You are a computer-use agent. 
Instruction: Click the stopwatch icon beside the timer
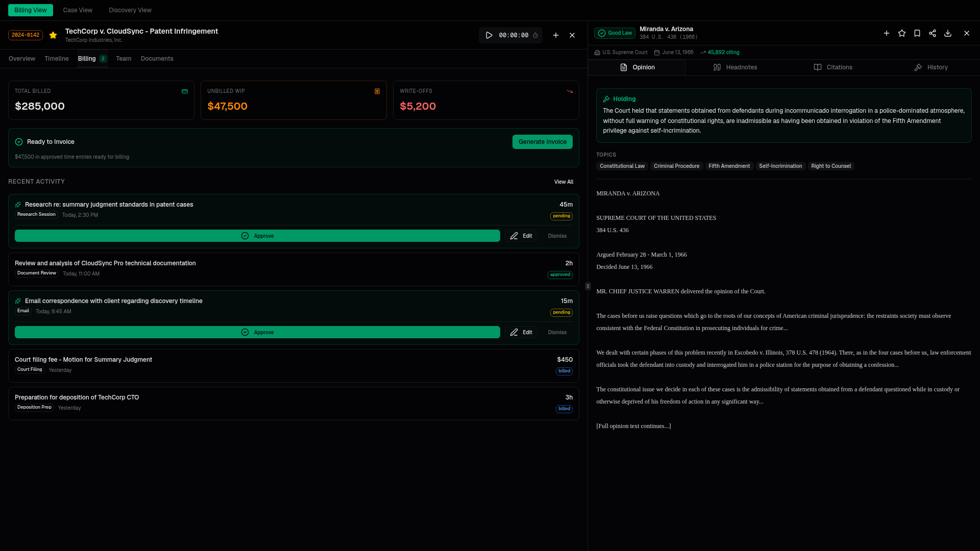tap(535, 35)
